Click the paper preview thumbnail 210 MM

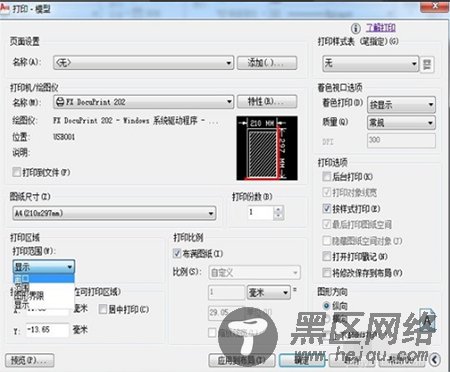pos(267,148)
